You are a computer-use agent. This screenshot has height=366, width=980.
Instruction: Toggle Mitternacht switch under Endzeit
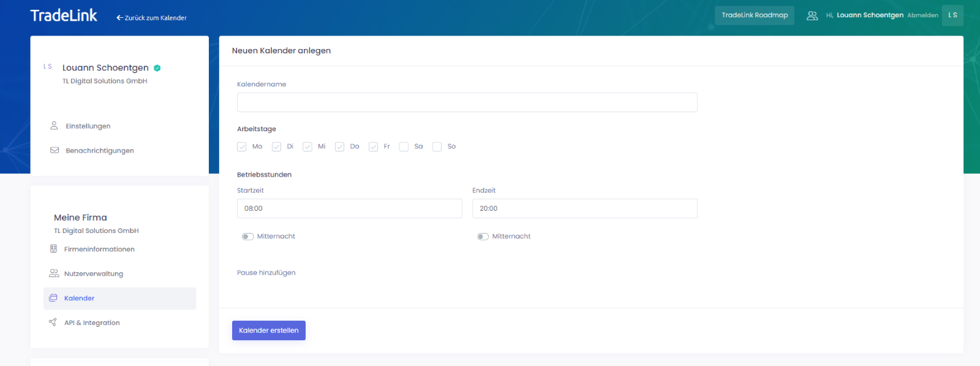click(483, 237)
